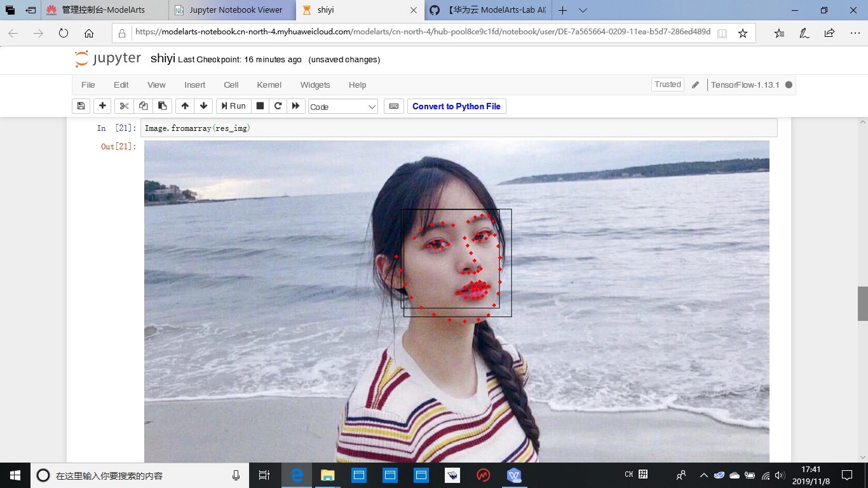Click the browser back arrow
The height and width of the screenshot is (488, 868).
coord(13,33)
